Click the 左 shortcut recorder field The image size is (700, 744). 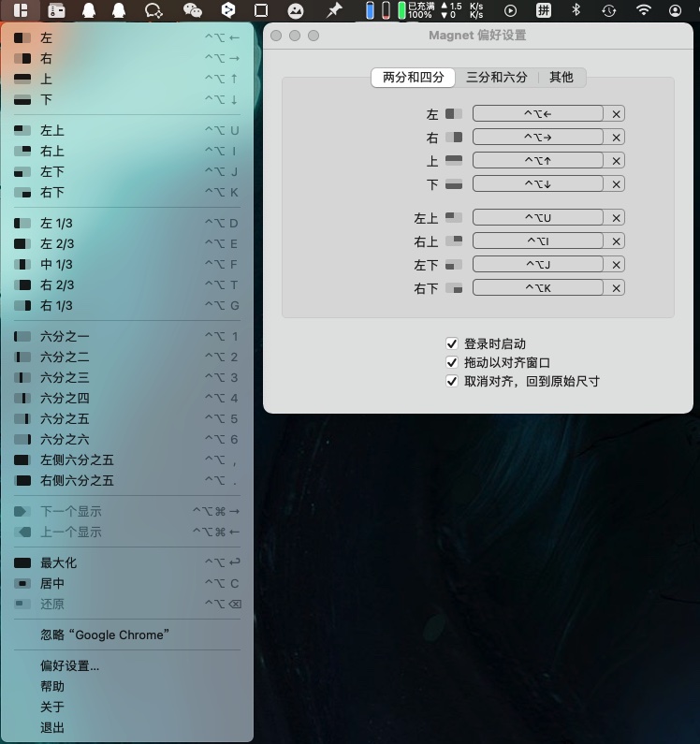(538, 114)
